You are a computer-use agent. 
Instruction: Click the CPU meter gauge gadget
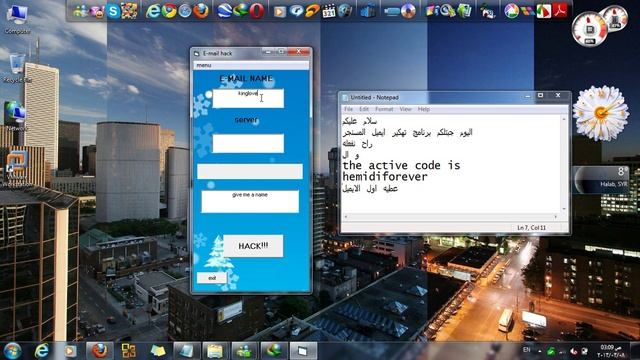[x=590, y=29]
